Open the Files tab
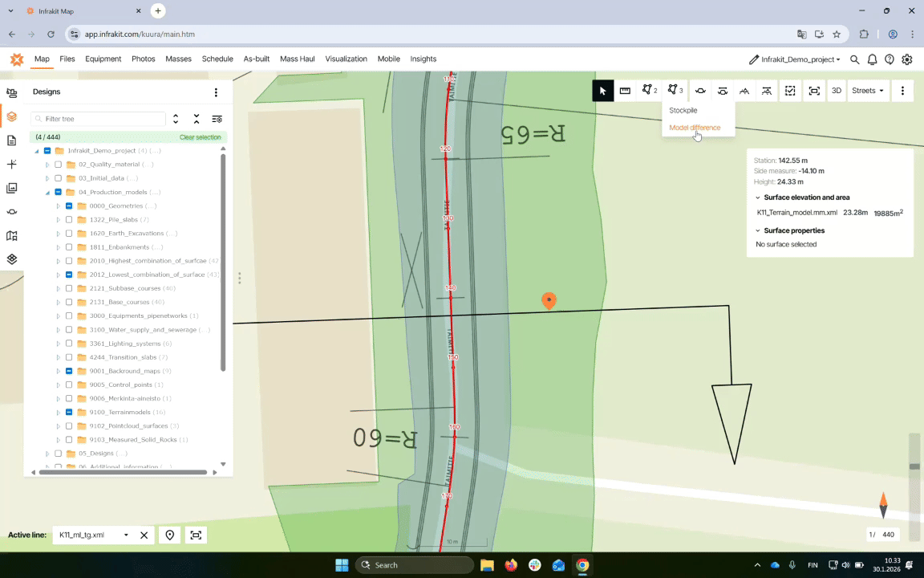The height and width of the screenshot is (578, 924). [67, 59]
